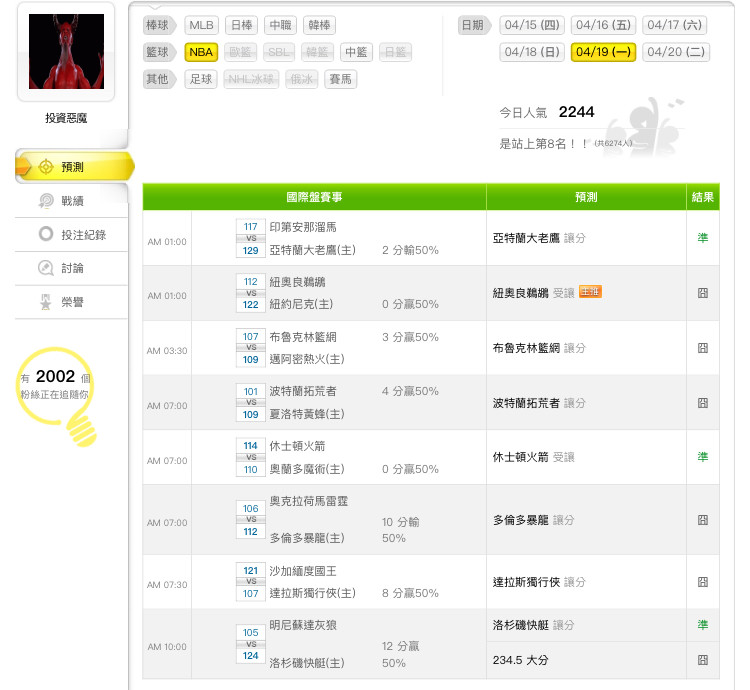This screenshot has width=750, height=690.
Task: Open the 榮譽 sidebar tab
Action: coord(72,302)
